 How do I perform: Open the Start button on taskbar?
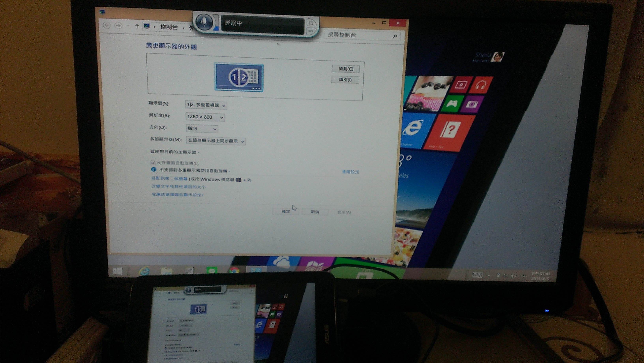coord(118,271)
